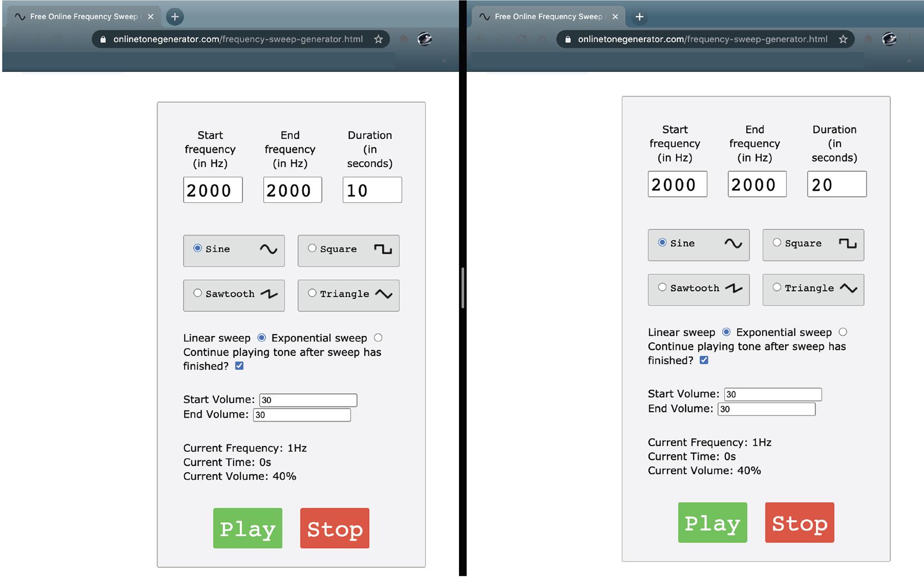
Task: Click the sawtooth wave icon in left panel
Action: (269, 293)
